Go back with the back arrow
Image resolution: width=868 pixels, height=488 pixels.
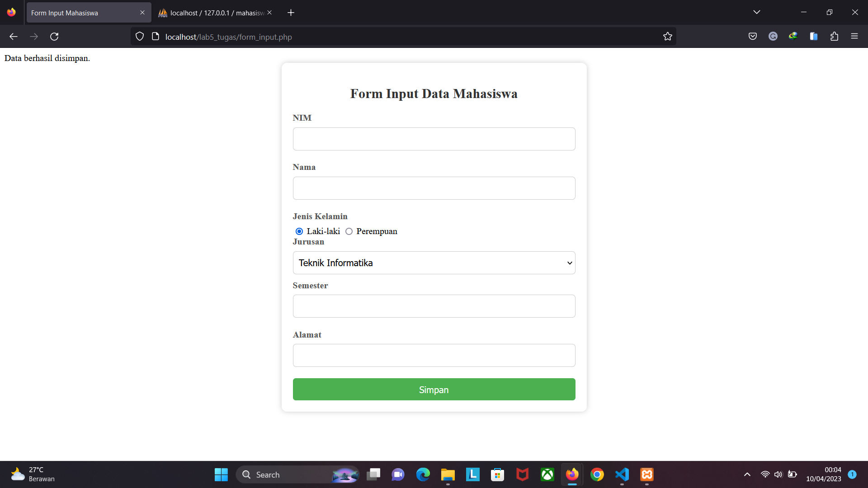coord(14,37)
